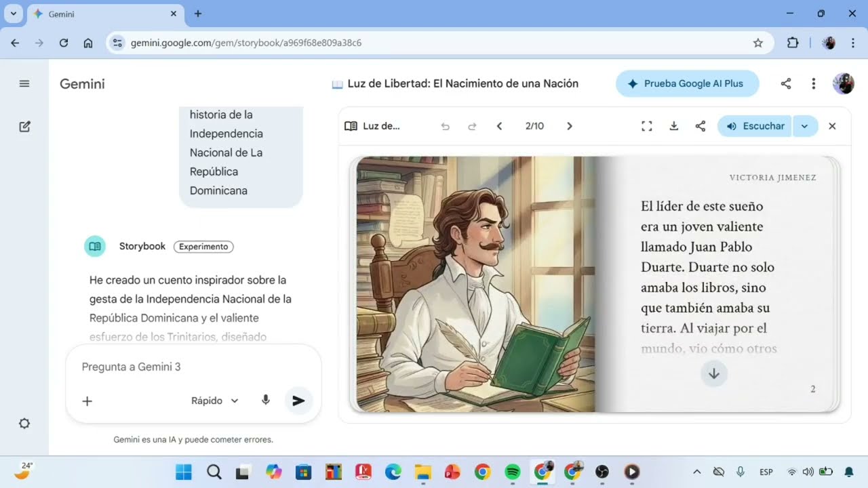This screenshot has height=488, width=868.
Task: Click Prueba Google AI Plus button
Action: tap(687, 84)
